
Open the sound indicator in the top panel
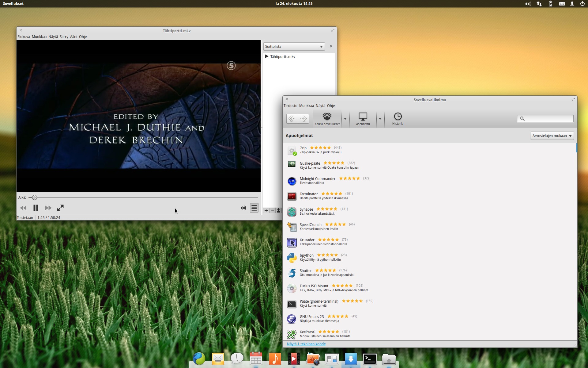[x=528, y=4]
